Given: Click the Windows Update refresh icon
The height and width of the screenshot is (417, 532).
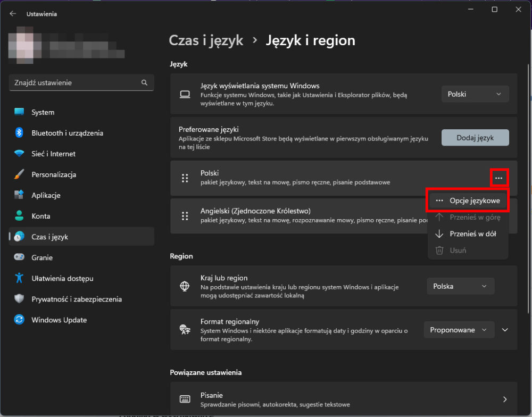Looking at the screenshot, I should click(x=19, y=320).
